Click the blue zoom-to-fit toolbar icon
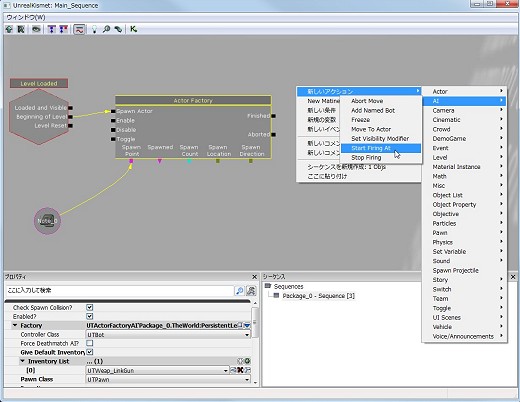 click(52, 29)
